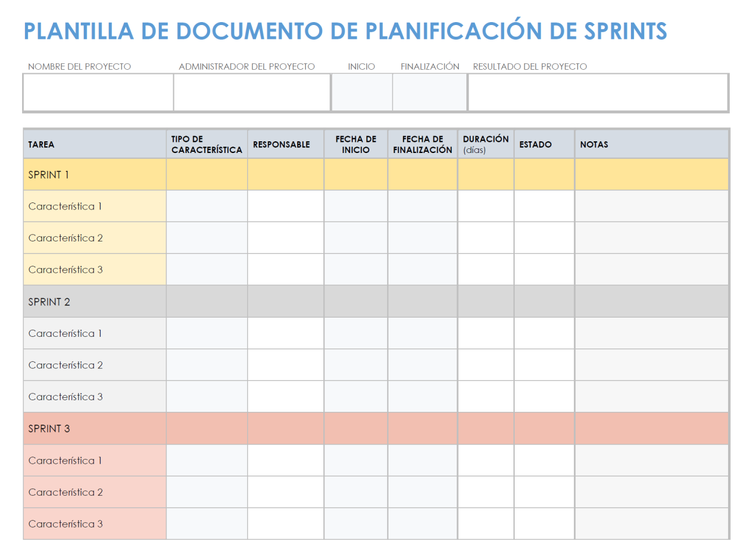756x559 pixels.
Task: Click the empty field under NOMBRE DEL PROYECTO
Action: click(98, 92)
